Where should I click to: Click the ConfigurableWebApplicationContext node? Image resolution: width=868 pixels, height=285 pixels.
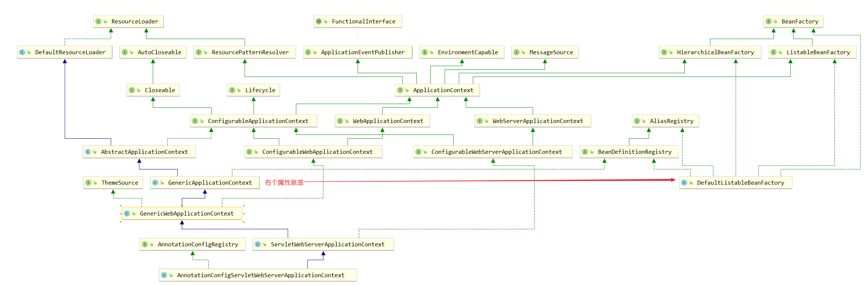pyautogui.click(x=313, y=152)
